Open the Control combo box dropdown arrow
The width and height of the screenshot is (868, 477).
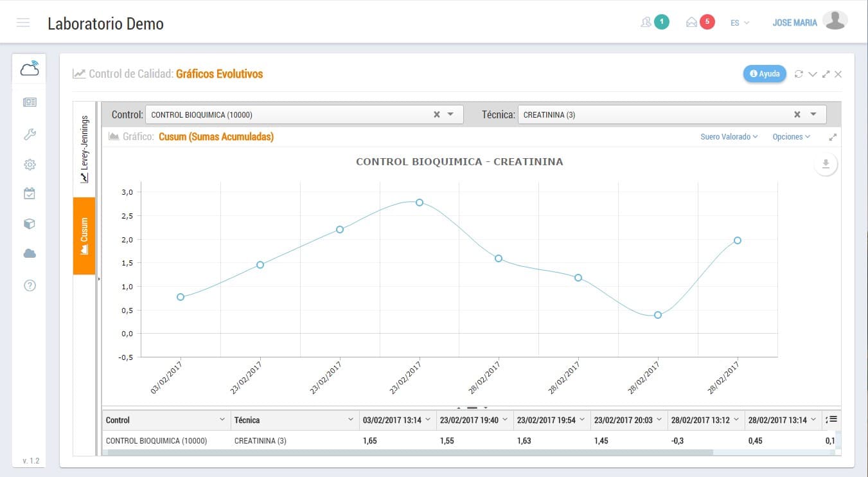450,114
